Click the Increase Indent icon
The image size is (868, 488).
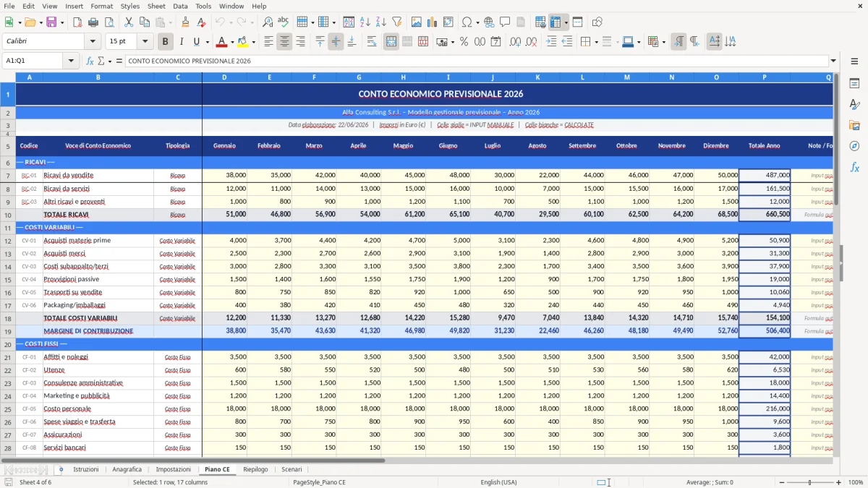point(552,42)
